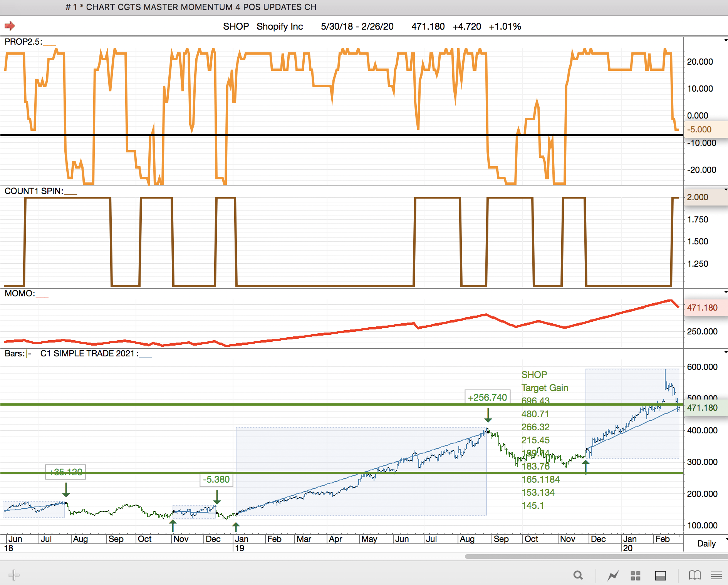Click the 165.1184 target value
728x585 pixels.
(540, 479)
